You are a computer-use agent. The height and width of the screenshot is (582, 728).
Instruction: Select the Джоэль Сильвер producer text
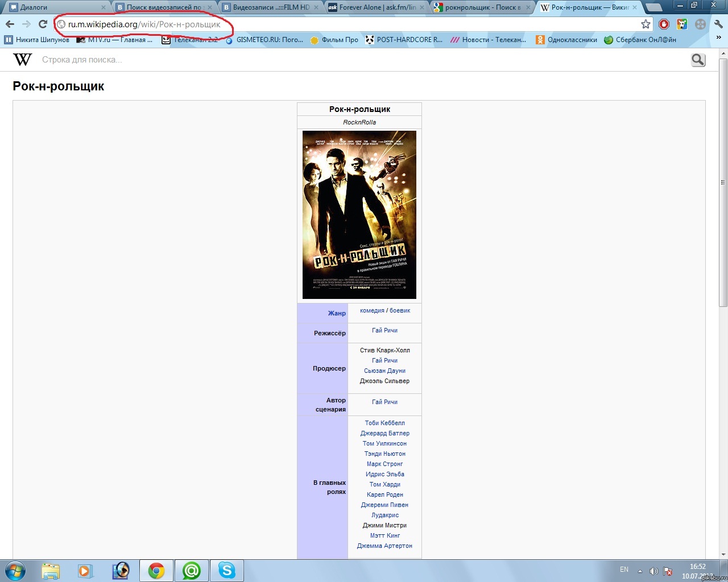tap(384, 381)
